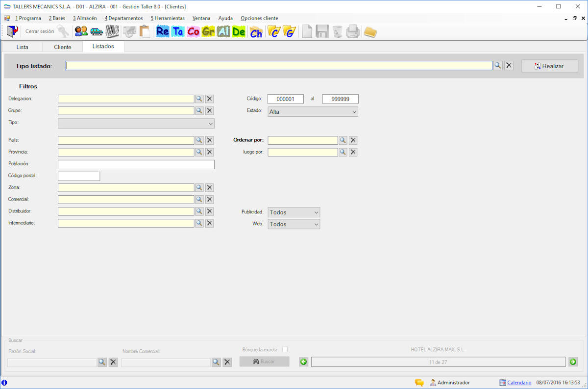The width and height of the screenshot is (588, 389).
Task: Click the Código end field 999999
Action: (341, 99)
